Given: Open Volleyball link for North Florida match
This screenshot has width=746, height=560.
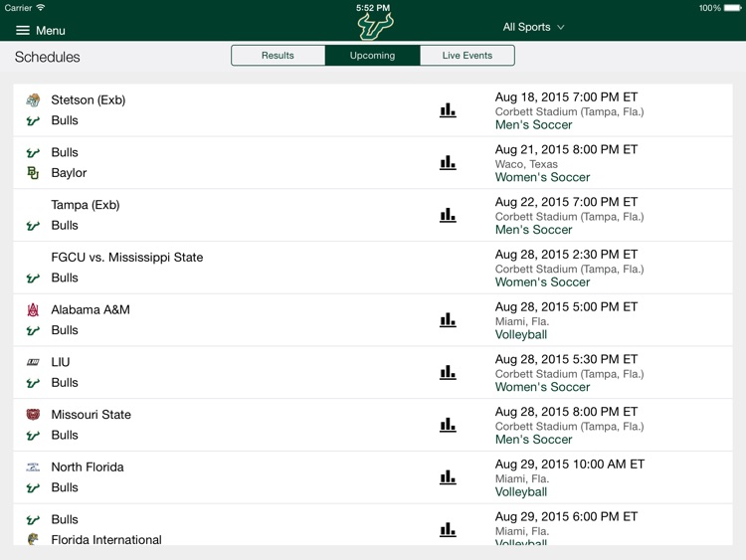Looking at the screenshot, I should (521, 492).
